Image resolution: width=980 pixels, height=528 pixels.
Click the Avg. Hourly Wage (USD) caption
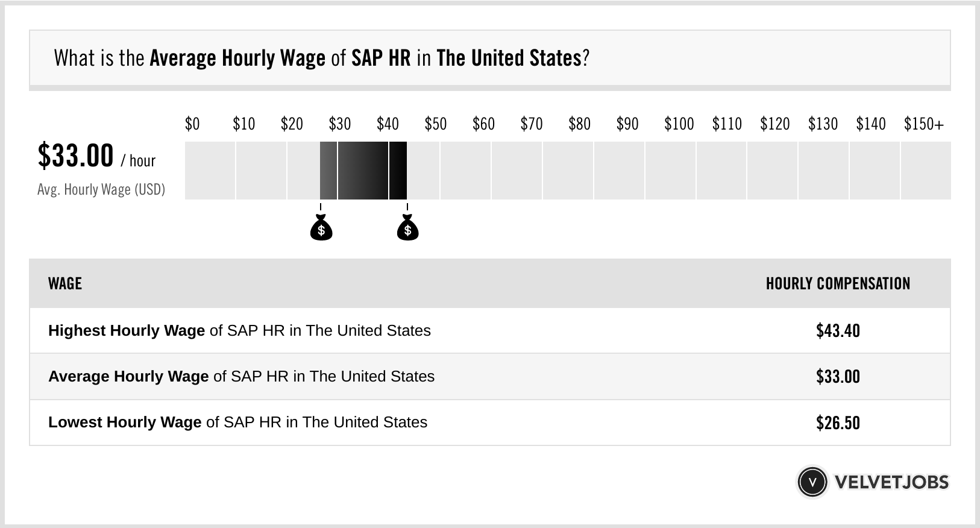coord(101,190)
